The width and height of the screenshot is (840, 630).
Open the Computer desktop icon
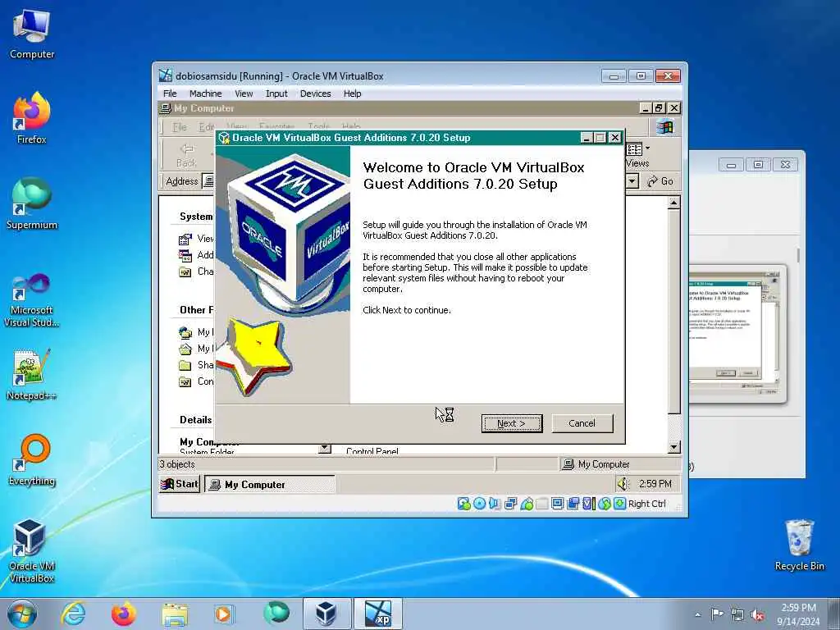(32, 33)
